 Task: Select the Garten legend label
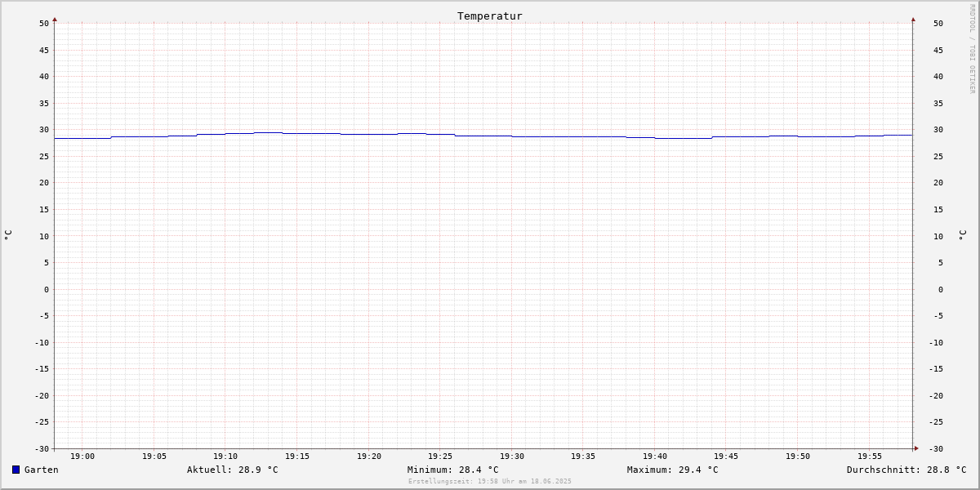coord(42,470)
